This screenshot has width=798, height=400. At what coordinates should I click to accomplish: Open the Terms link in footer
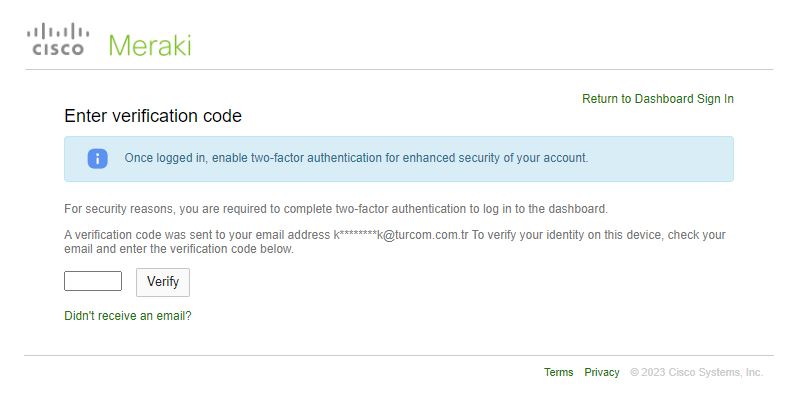coord(558,372)
